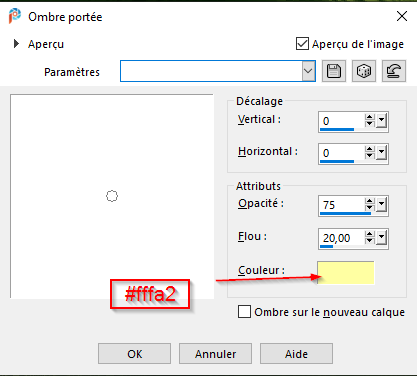417x376 pixels.
Task: Open the Vertical value slider dropdown button
Action: tap(381, 121)
